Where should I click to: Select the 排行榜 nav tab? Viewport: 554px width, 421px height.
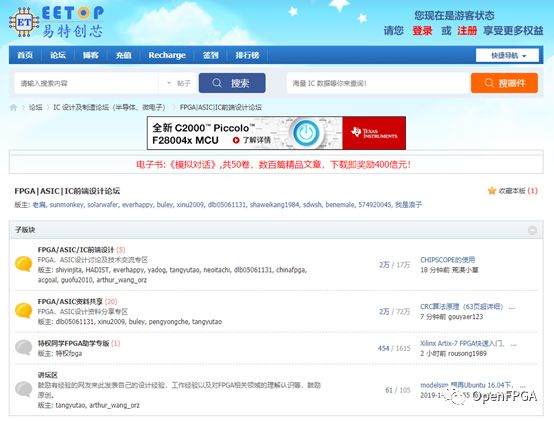pos(247,55)
